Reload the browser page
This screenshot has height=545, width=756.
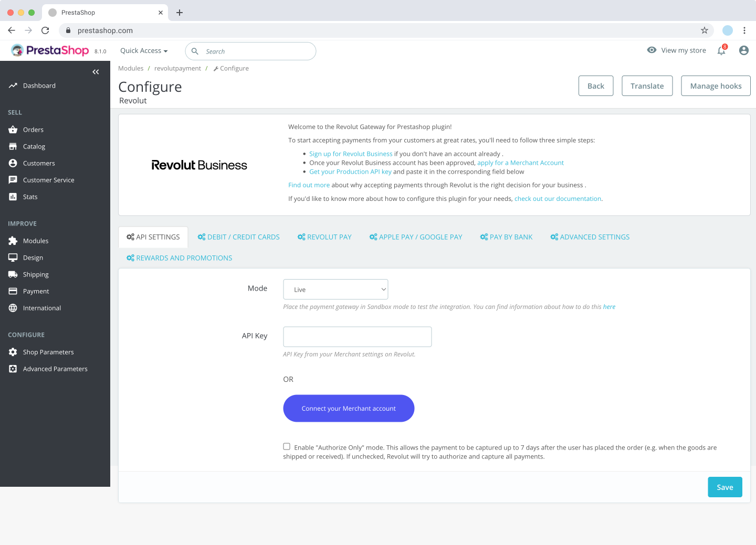click(45, 30)
